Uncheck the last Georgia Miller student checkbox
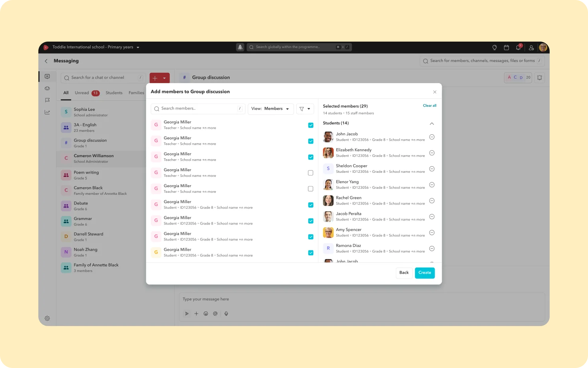Image resolution: width=588 pixels, height=368 pixels. pyautogui.click(x=310, y=253)
